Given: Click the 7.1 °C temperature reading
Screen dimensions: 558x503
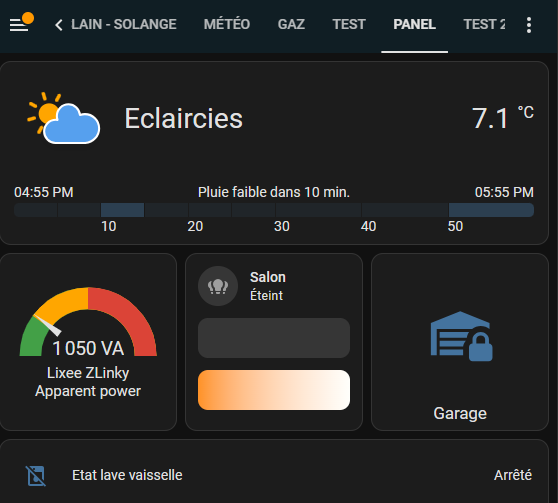Looking at the screenshot, I should (502, 118).
